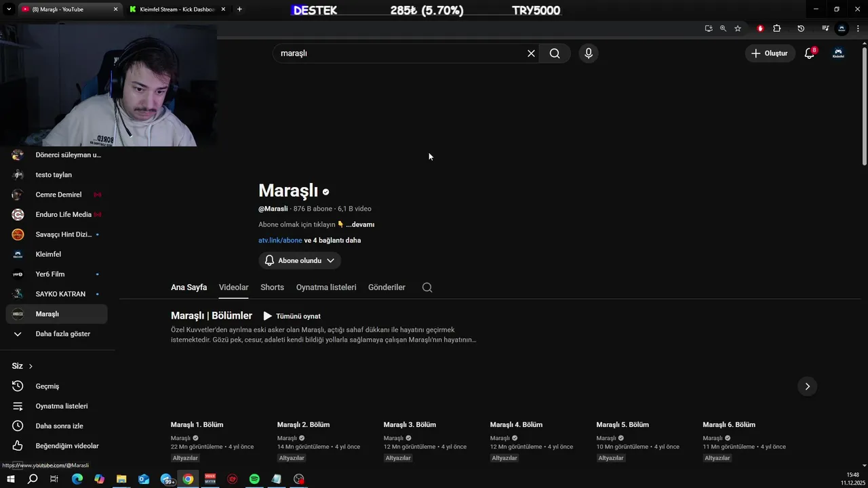The image size is (868, 488).
Task: Open the Chrome extensions puzzle icon
Action: [777, 28]
